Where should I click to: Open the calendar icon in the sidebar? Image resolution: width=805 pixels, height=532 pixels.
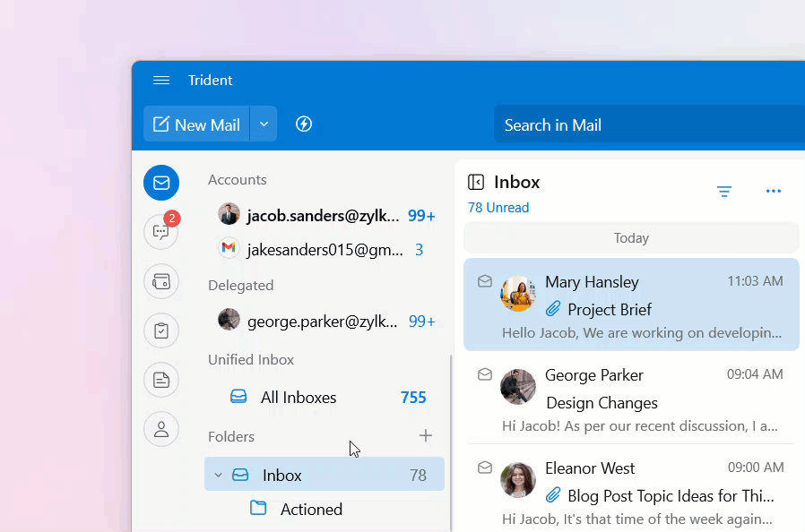pos(161,281)
